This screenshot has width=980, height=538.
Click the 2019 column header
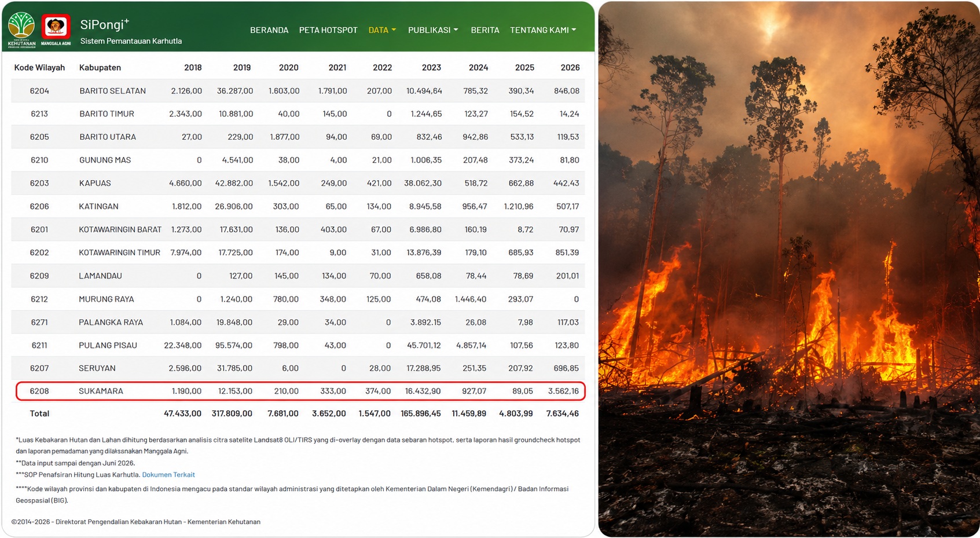pyautogui.click(x=242, y=68)
